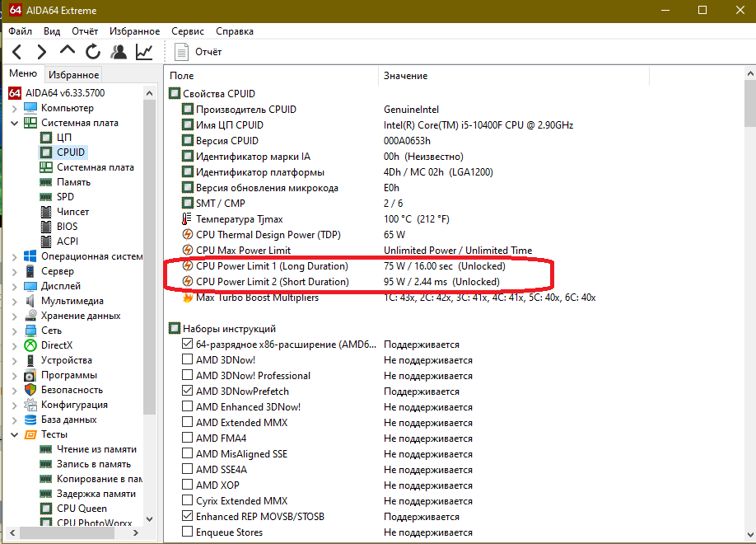Click the sidebar horizontal scrollbar right arrow
Viewport: 756px width, 544px height.
tap(136, 532)
